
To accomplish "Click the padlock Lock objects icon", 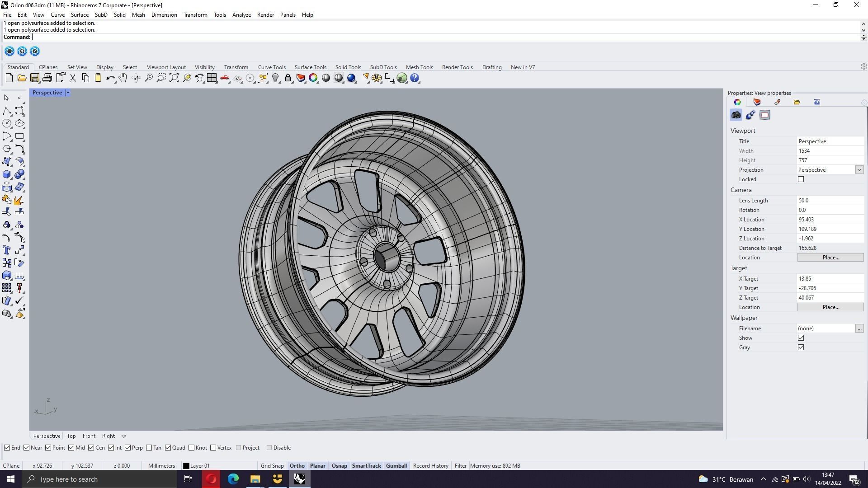I will (x=288, y=78).
